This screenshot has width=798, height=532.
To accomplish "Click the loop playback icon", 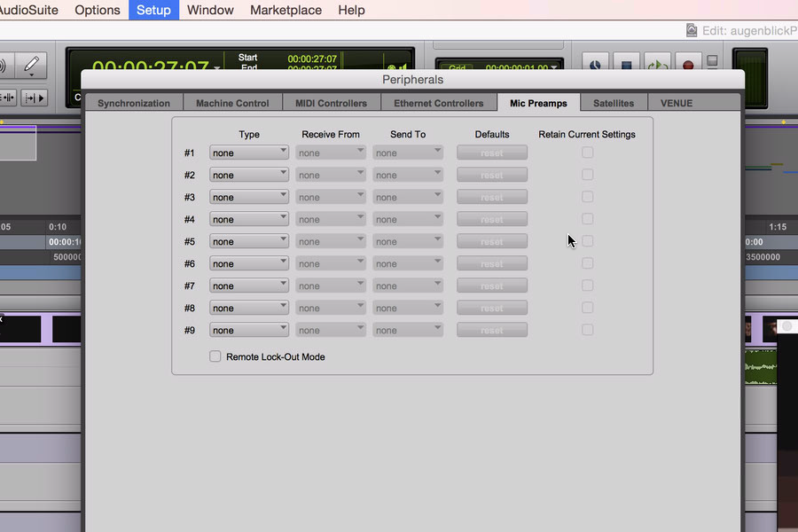I will [x=657, y=65].
